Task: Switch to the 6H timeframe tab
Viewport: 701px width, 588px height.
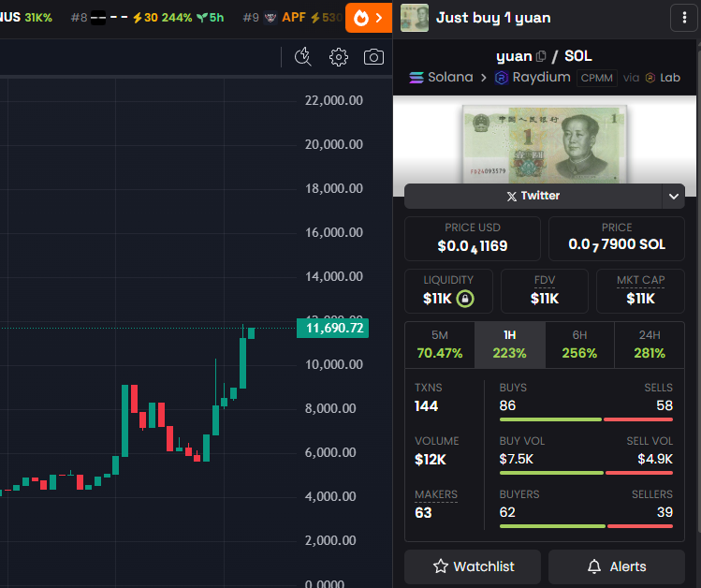Action: (x=579, y=345)
